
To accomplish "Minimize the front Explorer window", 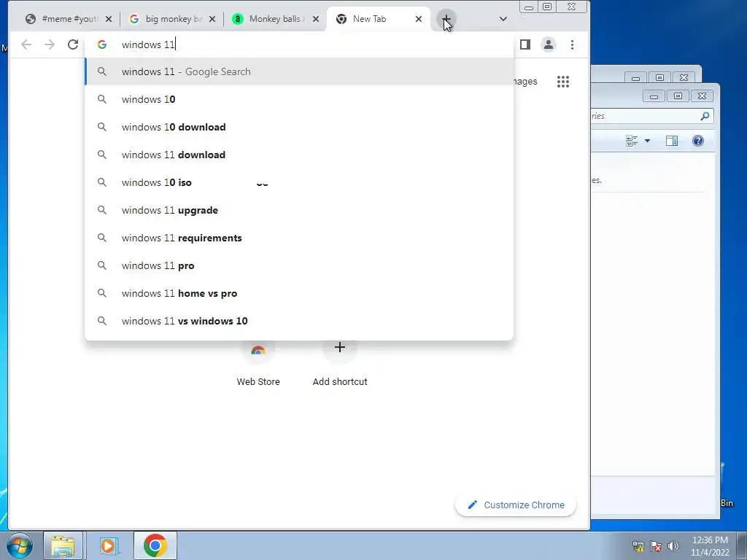I will [654, 96].
